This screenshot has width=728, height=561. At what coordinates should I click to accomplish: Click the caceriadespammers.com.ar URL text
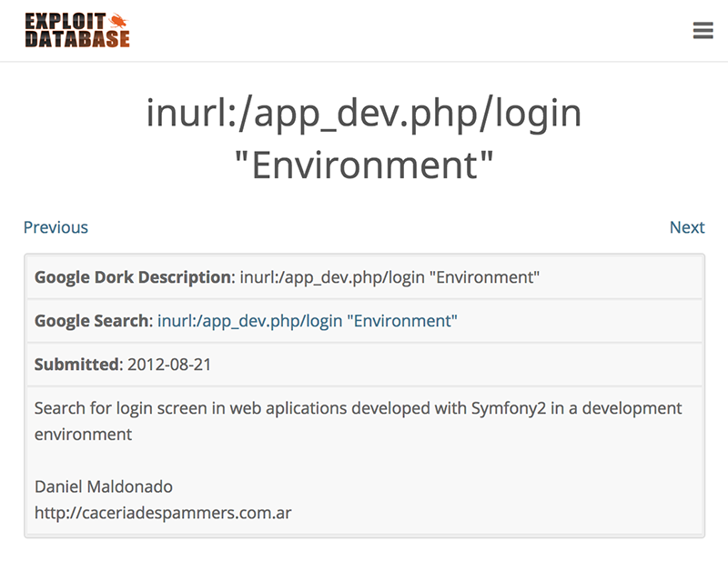[x=162, y=513]
